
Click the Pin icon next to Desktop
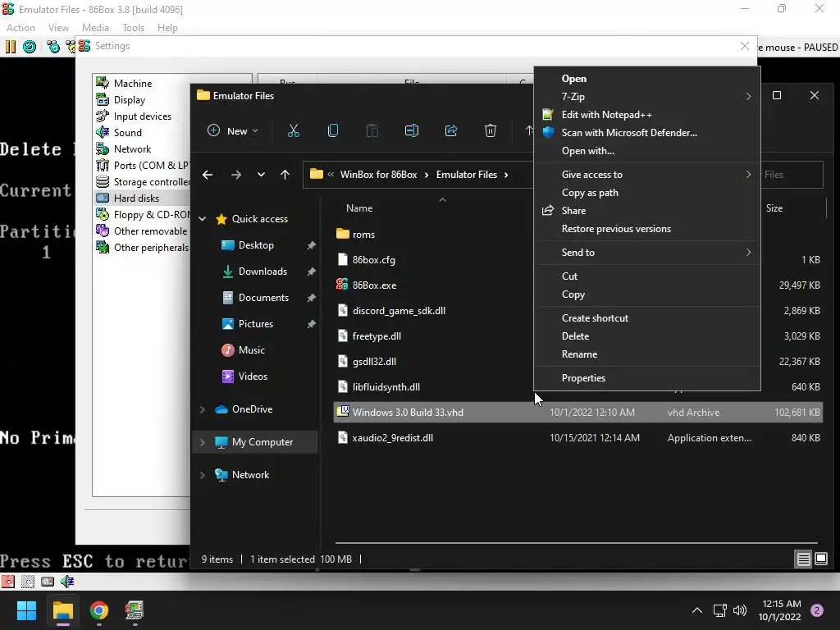(x=311, y=245)
